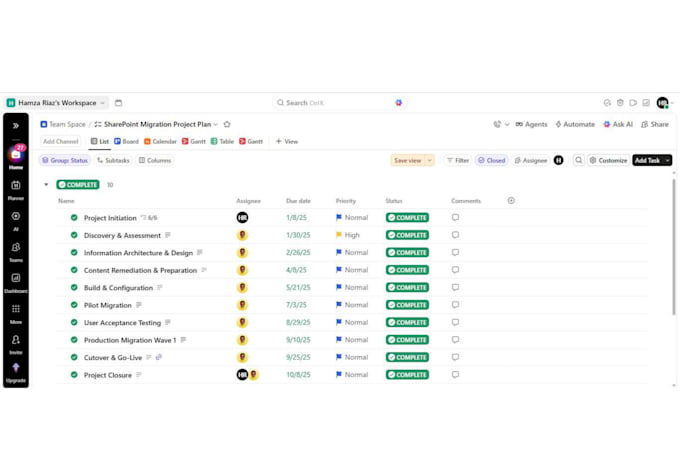Click the black avatar filter next to Assignee
This screenshot has width=680, height=459.
pyautogui.click(x=559, y=161)
